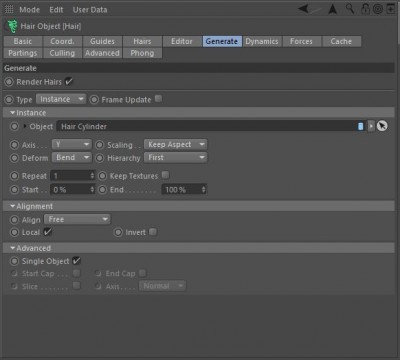Open new attribute manager plus icon
400x360 pixels.
coord(391,9)
